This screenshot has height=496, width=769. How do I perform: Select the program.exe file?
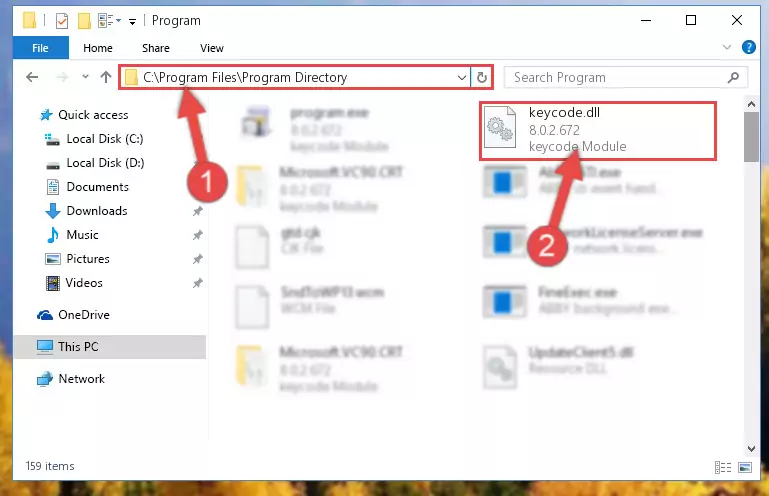point(314,130)
